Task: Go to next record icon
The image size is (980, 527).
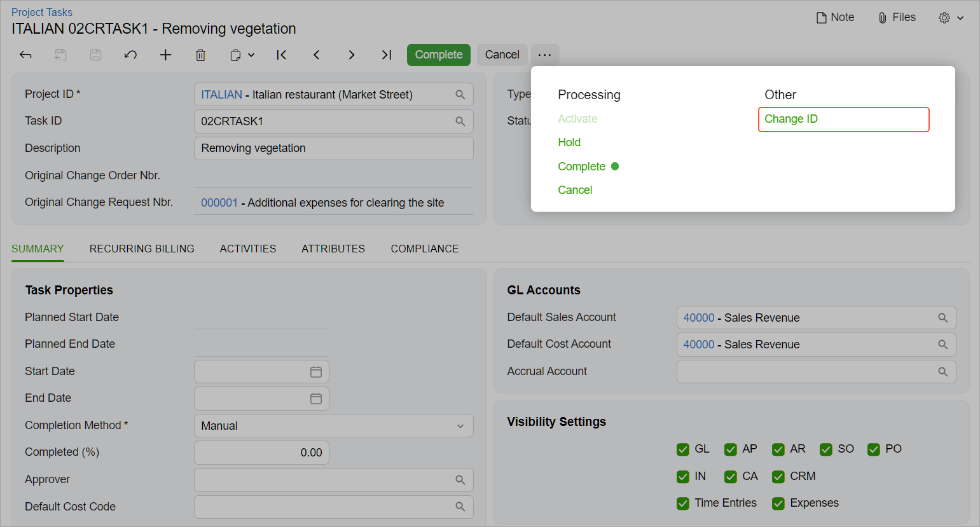Action: tap(351, 55)
